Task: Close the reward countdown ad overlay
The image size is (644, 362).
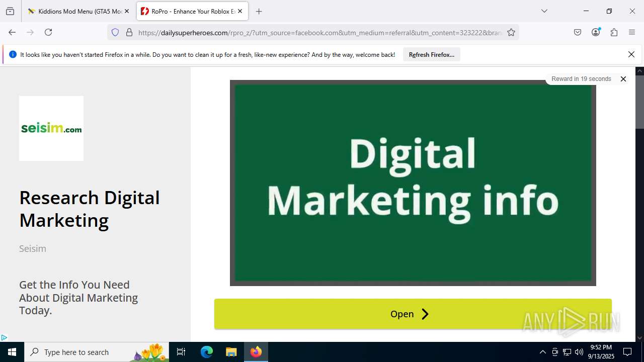Action: coord(623,79)
